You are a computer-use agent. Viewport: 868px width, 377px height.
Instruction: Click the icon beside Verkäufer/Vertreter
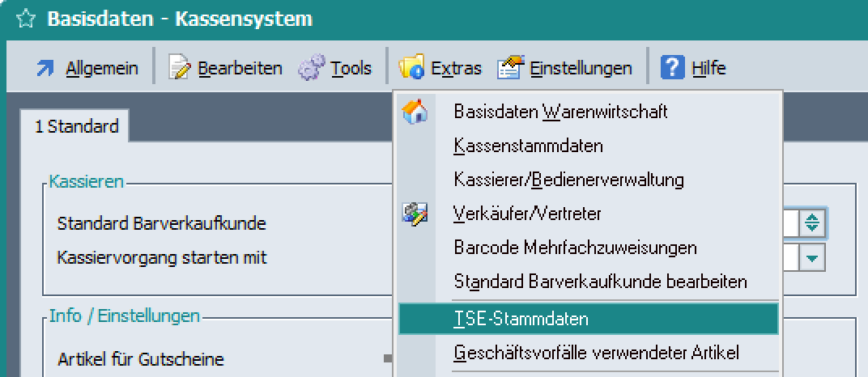point(415,214)
